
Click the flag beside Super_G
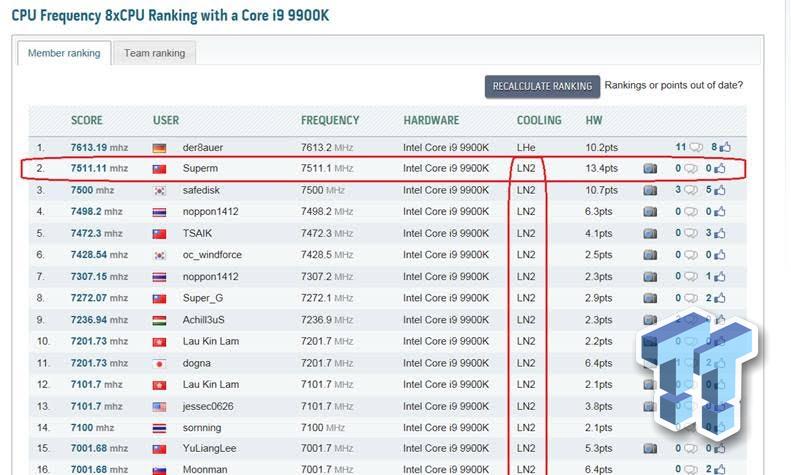point(159,299)
